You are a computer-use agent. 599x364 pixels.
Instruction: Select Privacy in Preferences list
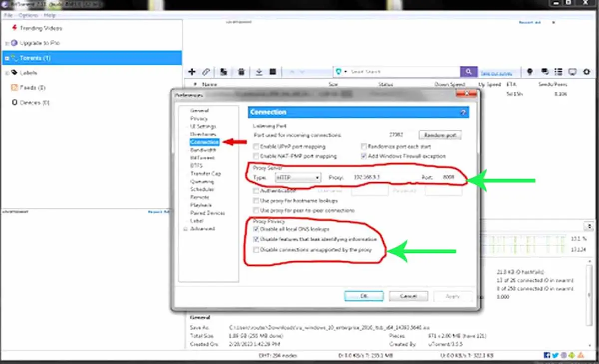click(x=199, y=118)
